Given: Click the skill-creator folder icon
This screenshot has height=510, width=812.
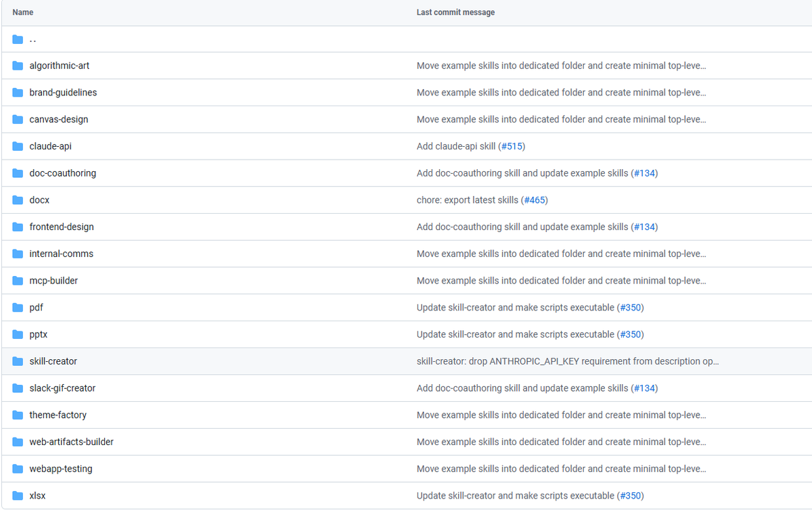Looking at the screenshot, I should pos(18,361).
